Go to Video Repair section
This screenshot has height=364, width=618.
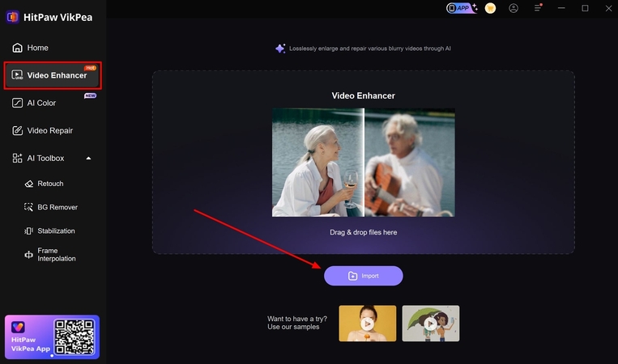pyautogui.click(x=51, y=131)
